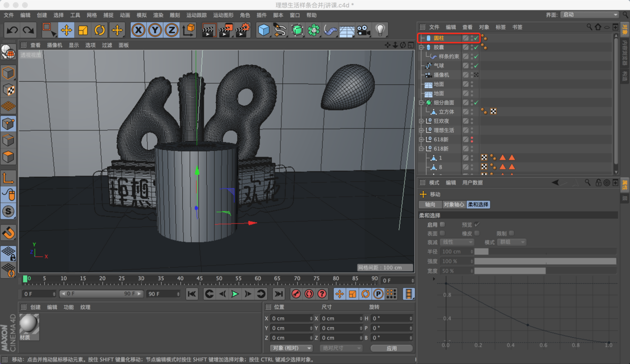Screen dimensions: 630x364
Task: Open the subdivision surface generators
Action: pos(297,30)
